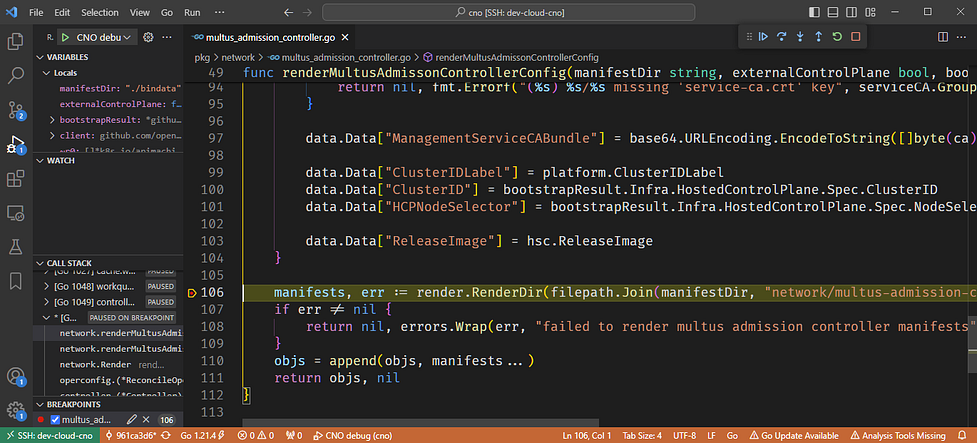This screenshot has height=443, width=977.
Task: Open the File menu
Action: (36, 12)
